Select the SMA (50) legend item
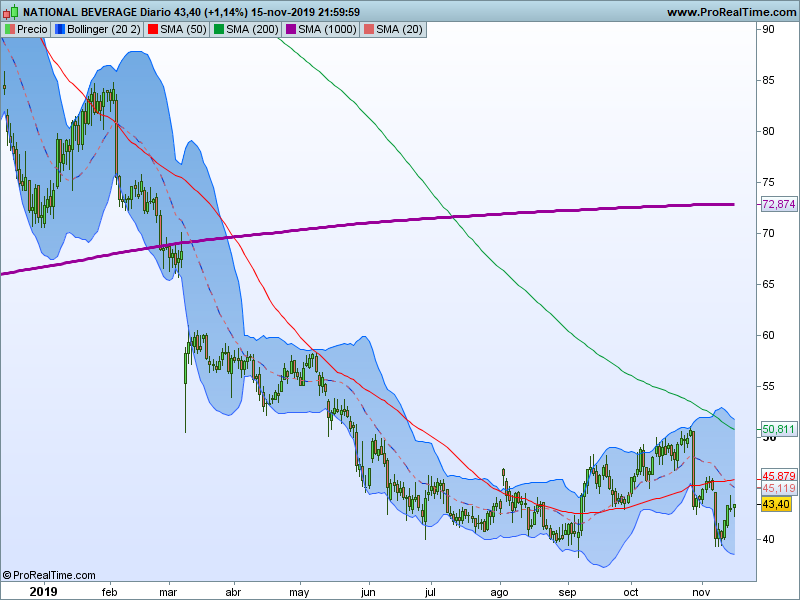Viewport: 800px width, 600px height. 177,30
